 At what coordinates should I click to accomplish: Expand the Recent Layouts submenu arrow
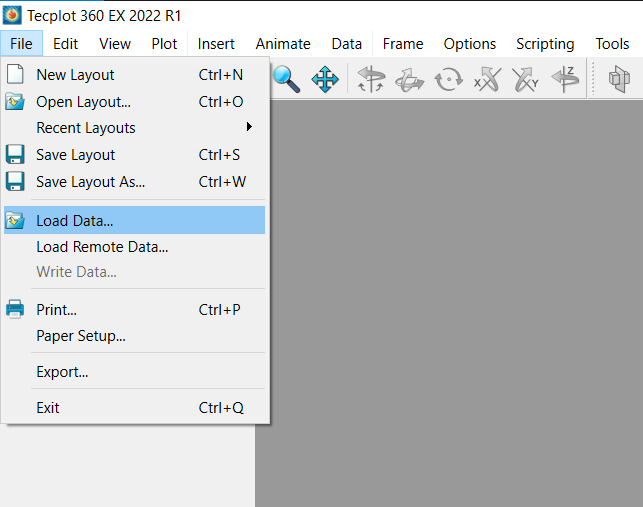click(x=249, y=127)
